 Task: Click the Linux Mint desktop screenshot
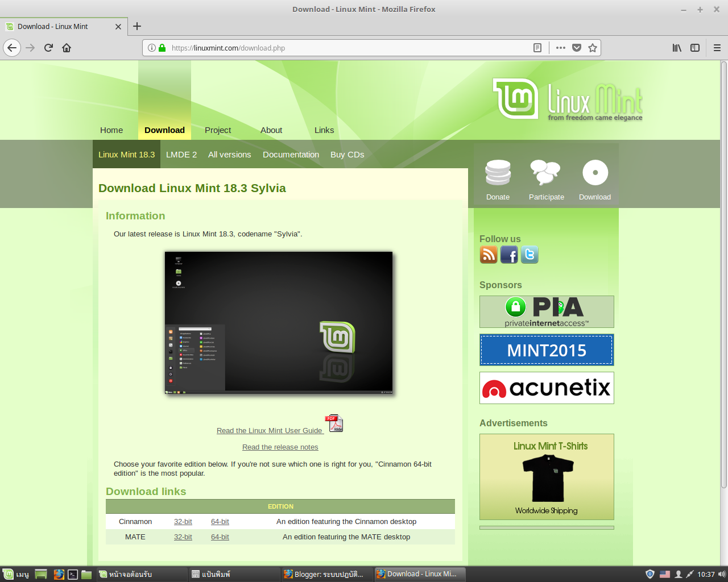click(279, 322)
